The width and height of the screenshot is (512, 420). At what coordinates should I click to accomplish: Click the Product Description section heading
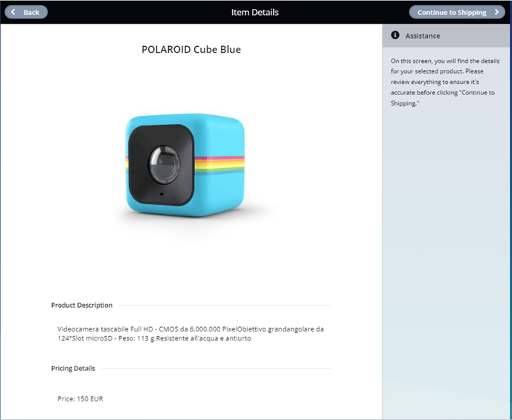pyautogui.click(x=82, y=306)
